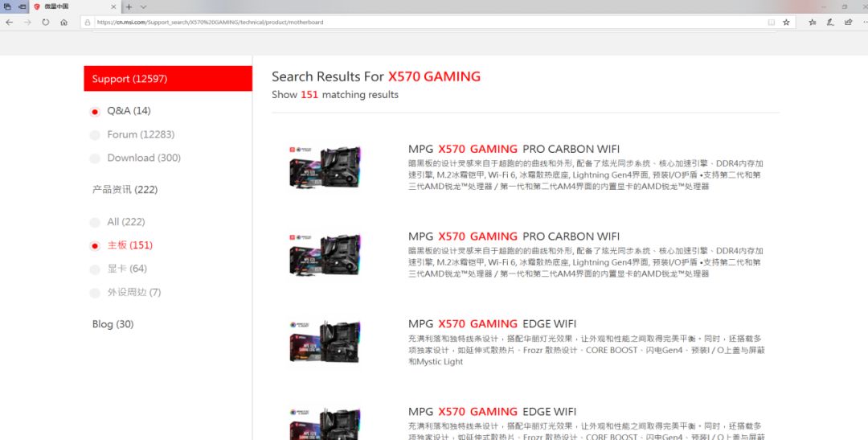Viewport: 868px width, 440px height.
Task: Select the All (222) radio option
Action: pos(95,222)
